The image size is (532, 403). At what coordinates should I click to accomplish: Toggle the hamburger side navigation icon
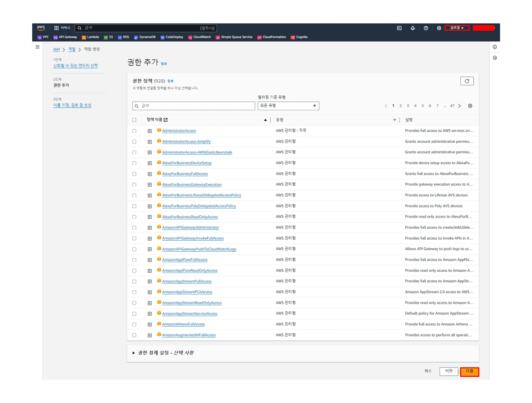pos(37,47)
